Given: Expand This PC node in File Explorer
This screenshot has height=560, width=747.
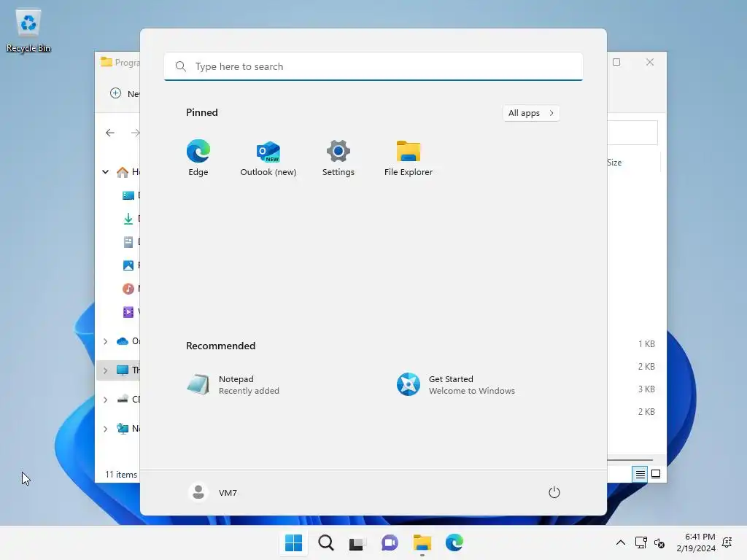Looking at the screenshot, I should (105, 370).
